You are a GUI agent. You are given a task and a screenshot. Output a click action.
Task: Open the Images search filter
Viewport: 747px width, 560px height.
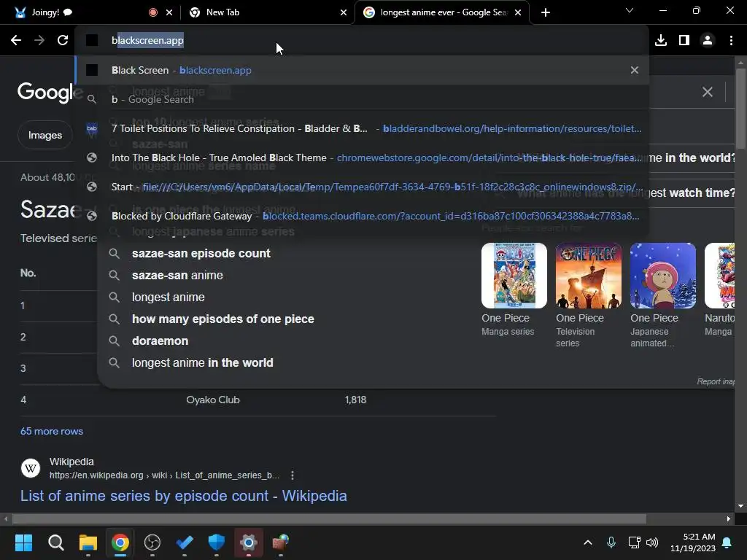45,135
